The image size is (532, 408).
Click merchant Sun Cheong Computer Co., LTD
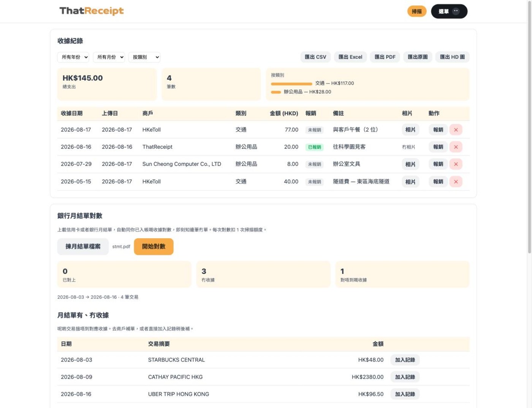[182, 164]
